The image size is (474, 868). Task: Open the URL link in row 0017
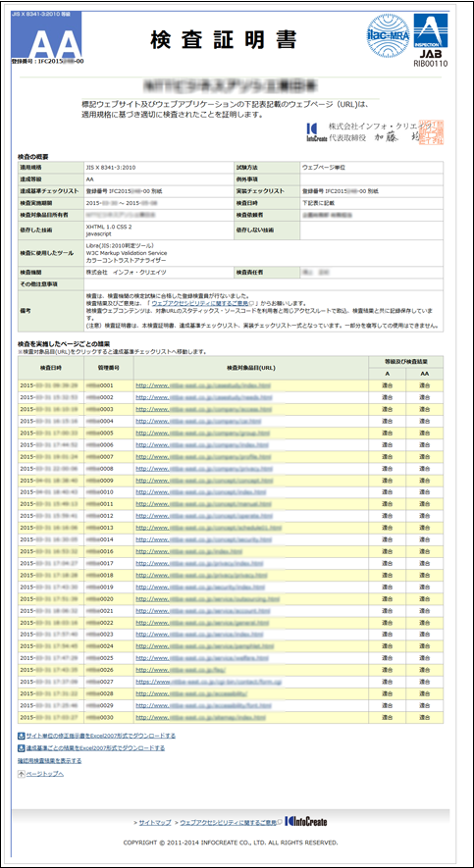(201, 564)
